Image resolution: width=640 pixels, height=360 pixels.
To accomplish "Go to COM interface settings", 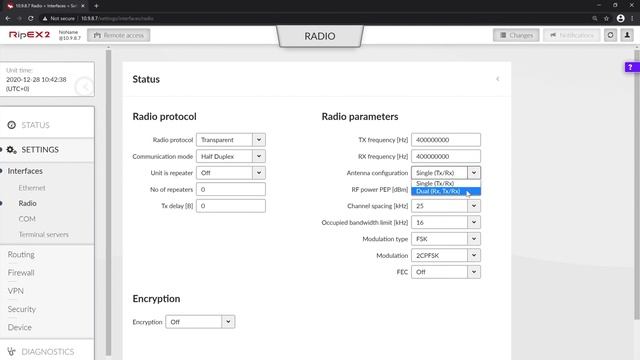I will (x=27, y=219).
